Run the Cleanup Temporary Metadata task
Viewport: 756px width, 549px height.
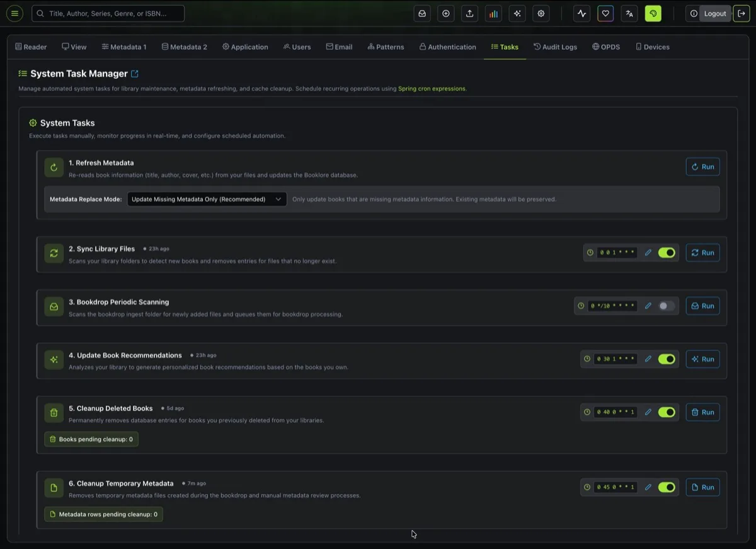702,487
